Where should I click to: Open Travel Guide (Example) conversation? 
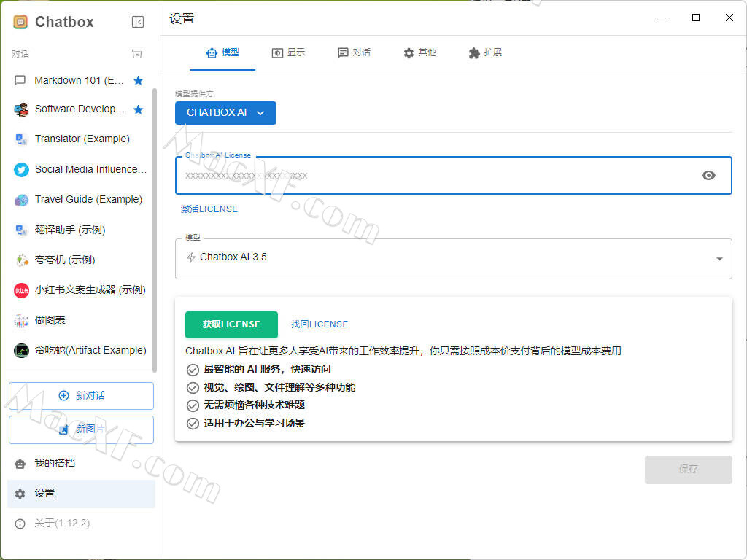click(79, 200)
